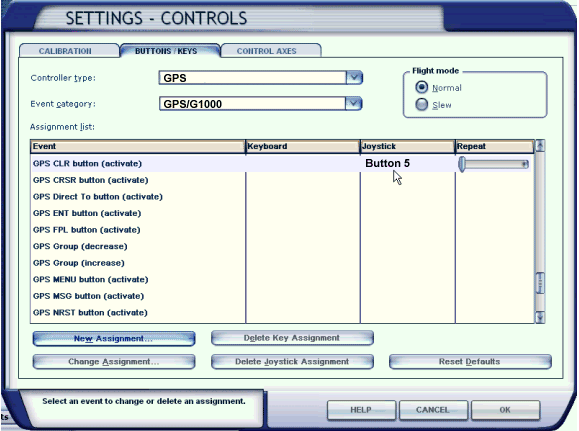Screen dimensions: 579x431
Task: Open the Controller type dropdown
Action: click(x=354, y=78)
